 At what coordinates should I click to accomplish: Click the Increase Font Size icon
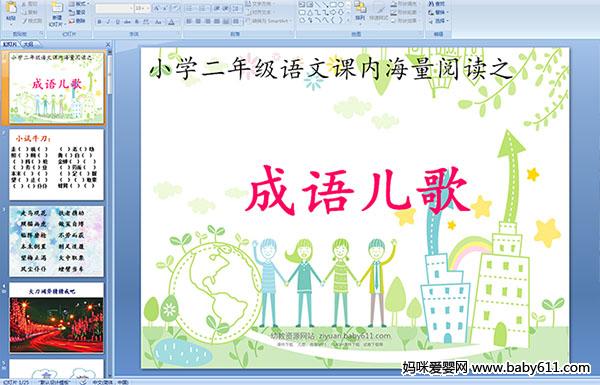click(157, 8)
